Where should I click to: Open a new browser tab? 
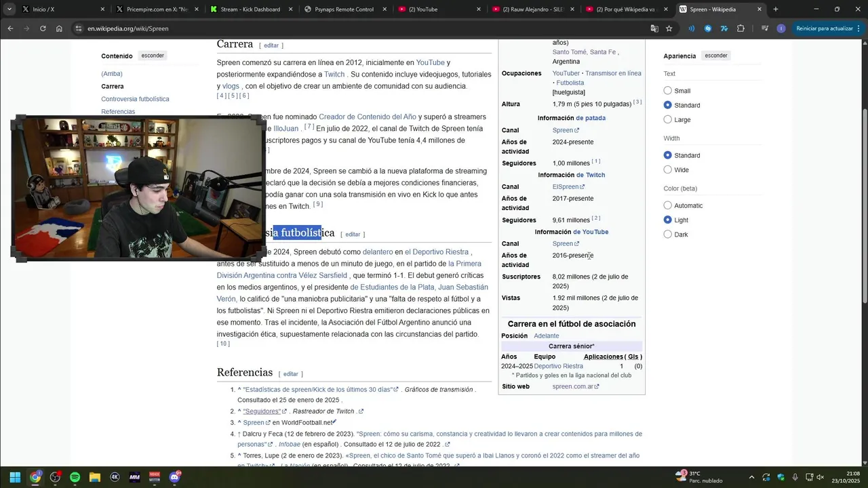tap(776, 9)
